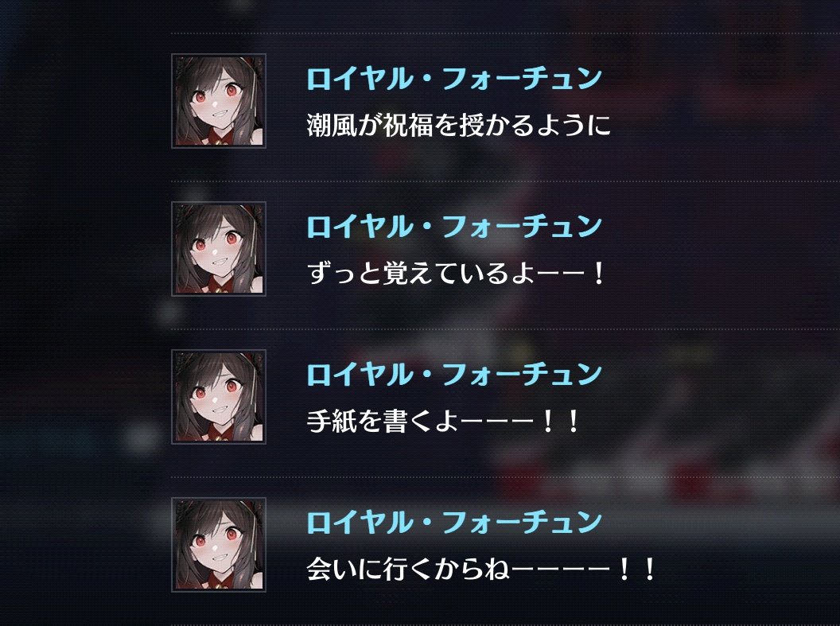The width and height of the screenshot is (840, 626).
Task: Select the dialogue text 会いに行くからねーーーー！！
Action: click(x=481, y=570)
